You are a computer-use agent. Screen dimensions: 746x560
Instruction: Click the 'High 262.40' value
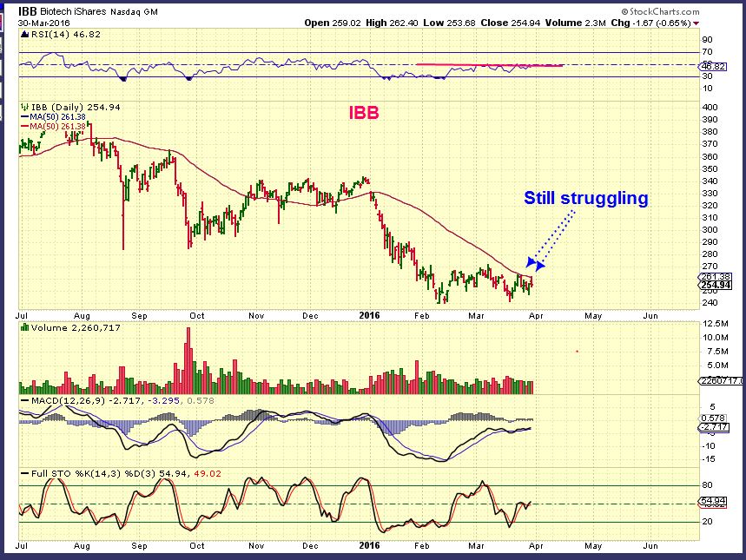coord(392,23)
